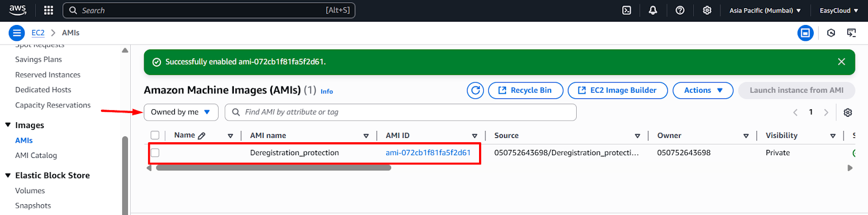Open AMI ID ami-072cb1f81fa5f2d61 link

click(428, 153)
